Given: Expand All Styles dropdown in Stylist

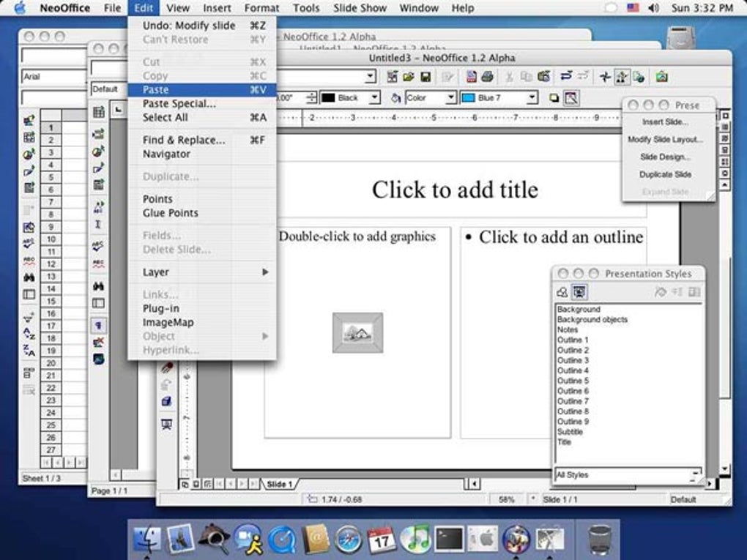Looking at the screenshot, I should [x=696, y=475].
